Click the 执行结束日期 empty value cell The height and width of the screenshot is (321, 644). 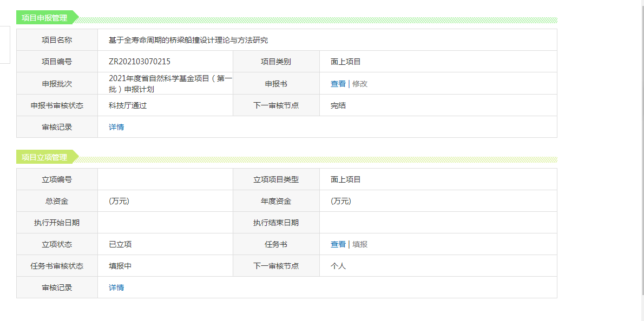[x=438, y=223]
